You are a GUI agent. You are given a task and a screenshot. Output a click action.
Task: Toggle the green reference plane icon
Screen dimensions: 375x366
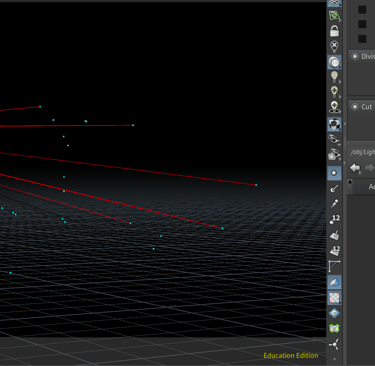334,16
